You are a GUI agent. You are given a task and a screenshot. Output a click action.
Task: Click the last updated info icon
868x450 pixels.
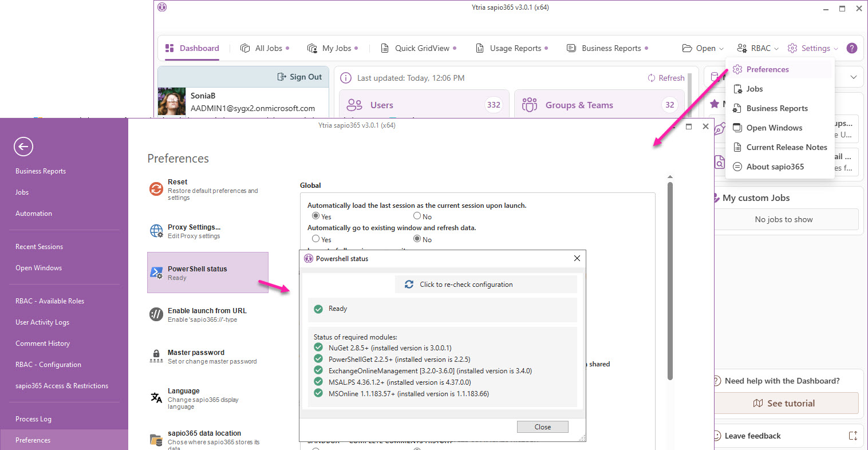(x=346, y=78)
